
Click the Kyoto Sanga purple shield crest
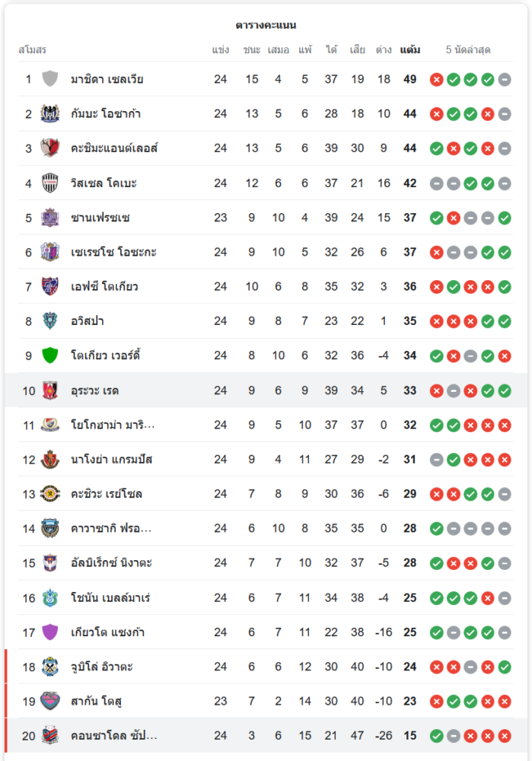tap(50, 632)
